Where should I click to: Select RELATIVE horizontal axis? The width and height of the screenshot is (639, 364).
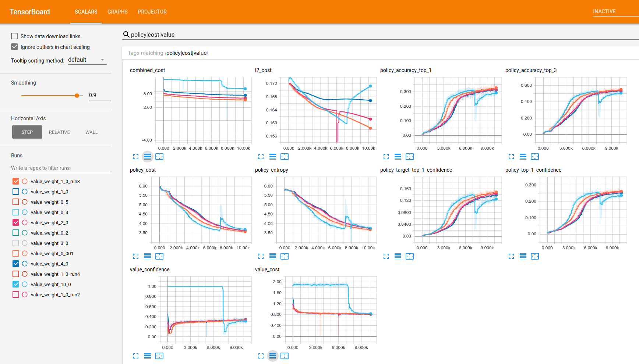(x=59, y=132)
